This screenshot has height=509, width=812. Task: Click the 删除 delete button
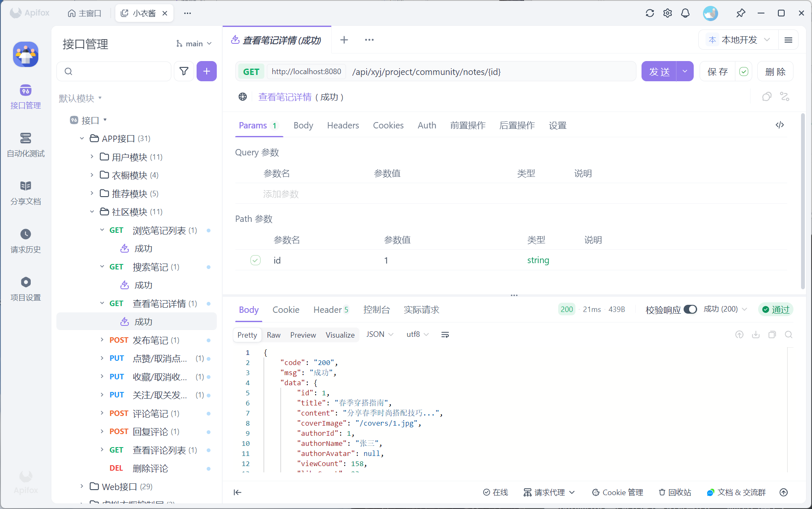coord(775,72)
